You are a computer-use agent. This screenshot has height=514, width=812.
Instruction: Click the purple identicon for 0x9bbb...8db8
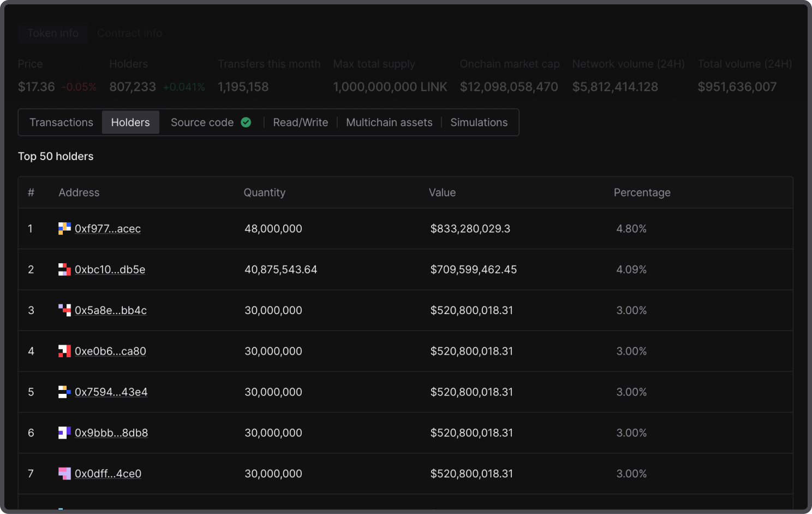64,433
